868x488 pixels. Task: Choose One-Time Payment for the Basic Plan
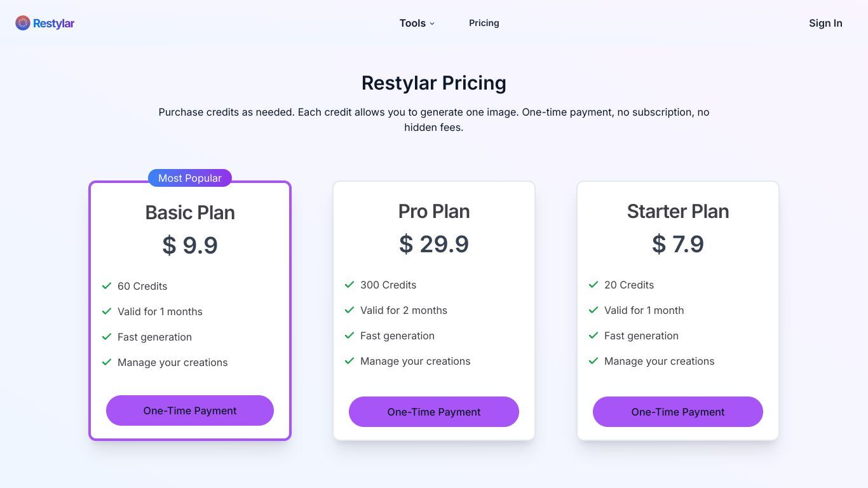point(190,410)
